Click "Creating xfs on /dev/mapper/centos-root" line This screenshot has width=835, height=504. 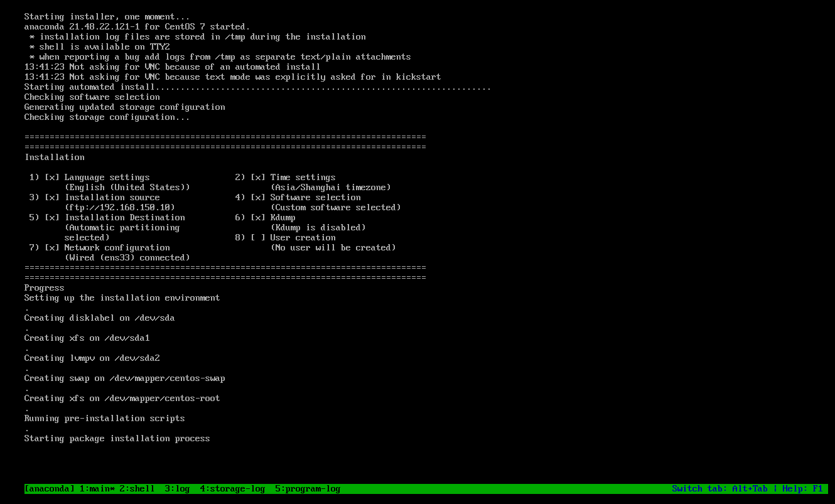122,399
